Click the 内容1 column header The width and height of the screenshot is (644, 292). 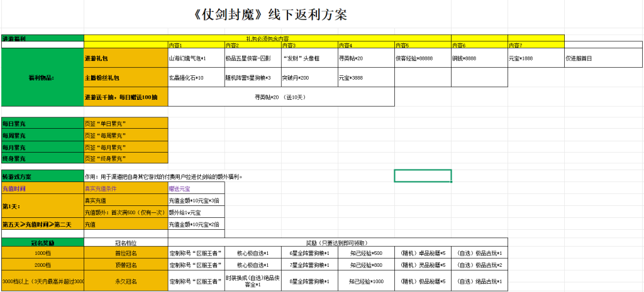pyautogui.click(x=196, y=45)
